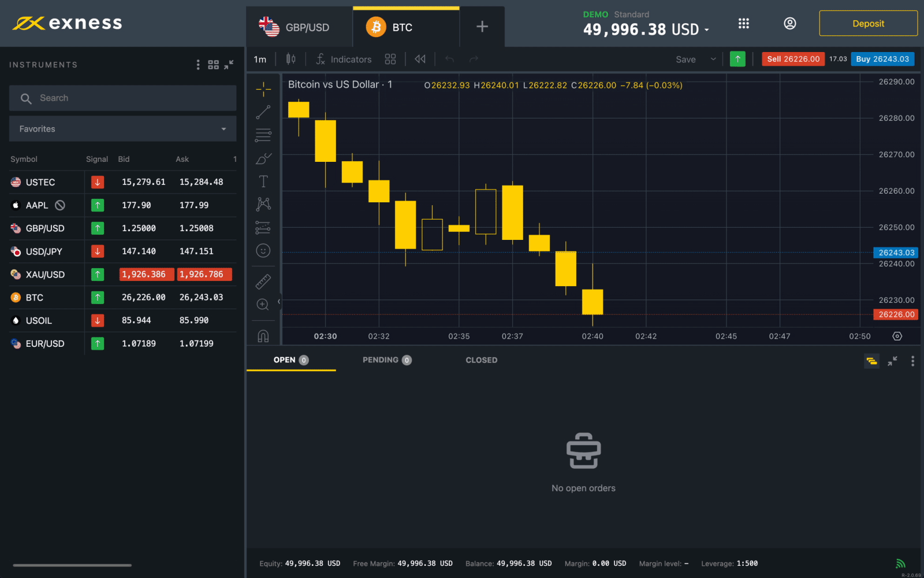Select the crosshair cursor tool
This screenshot has height=578, width=924.
point(263,89)
